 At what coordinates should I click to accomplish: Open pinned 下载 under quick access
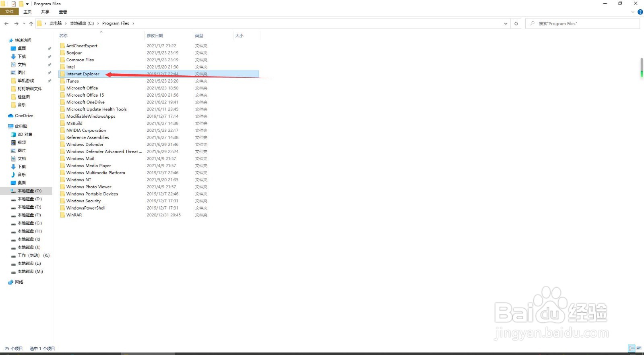click(x=21, y=56)
